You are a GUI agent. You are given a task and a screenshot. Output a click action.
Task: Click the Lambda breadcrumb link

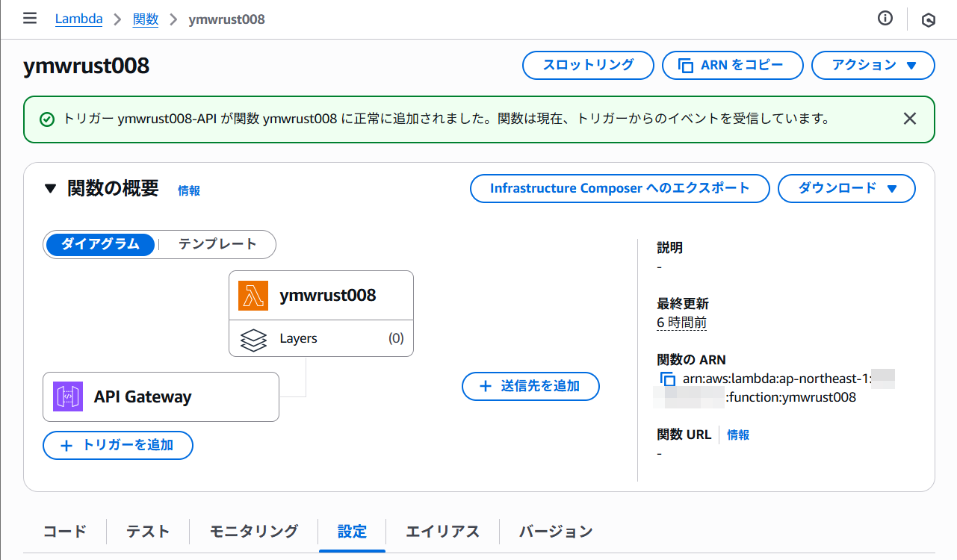[78, 19]
